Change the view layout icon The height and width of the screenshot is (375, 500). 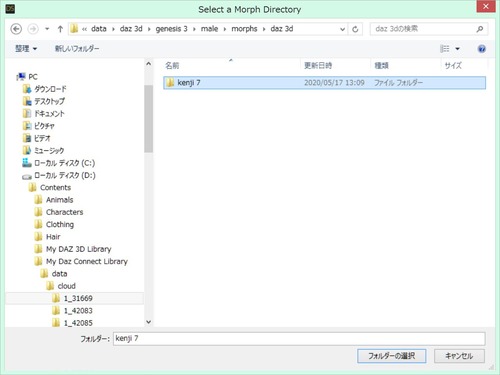point(445,49)
